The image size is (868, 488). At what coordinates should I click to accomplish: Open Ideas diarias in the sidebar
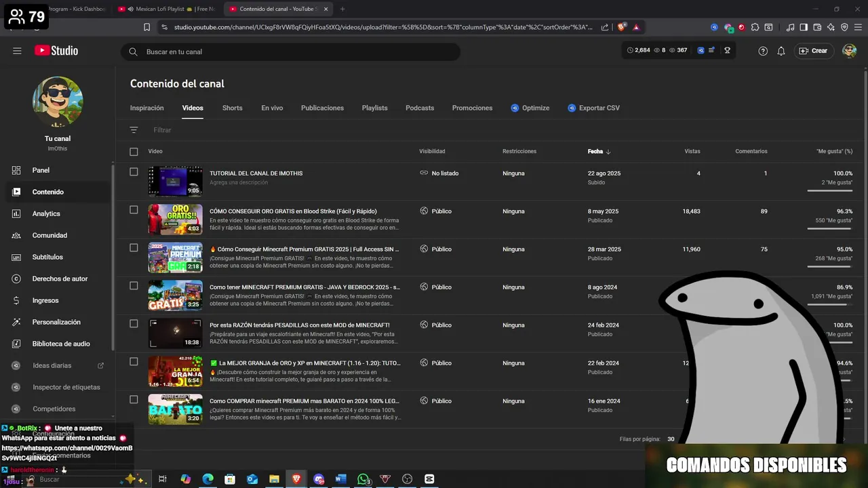pos(52,365)
